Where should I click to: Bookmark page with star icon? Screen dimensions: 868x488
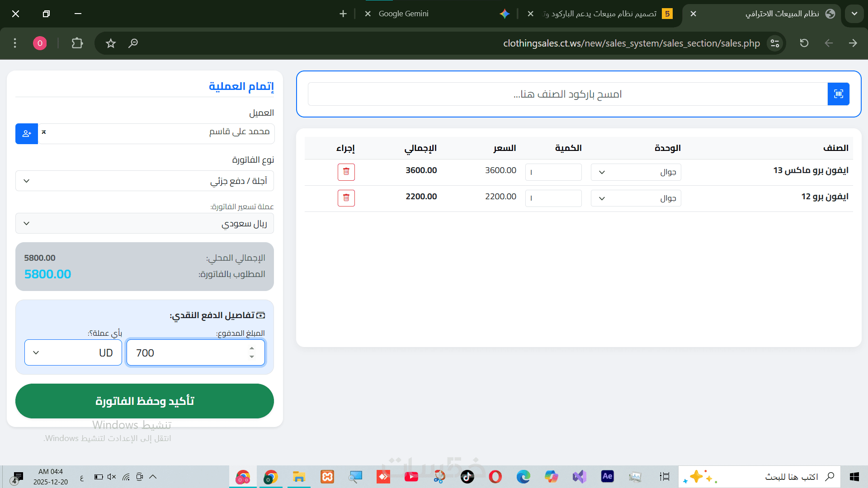111,43
